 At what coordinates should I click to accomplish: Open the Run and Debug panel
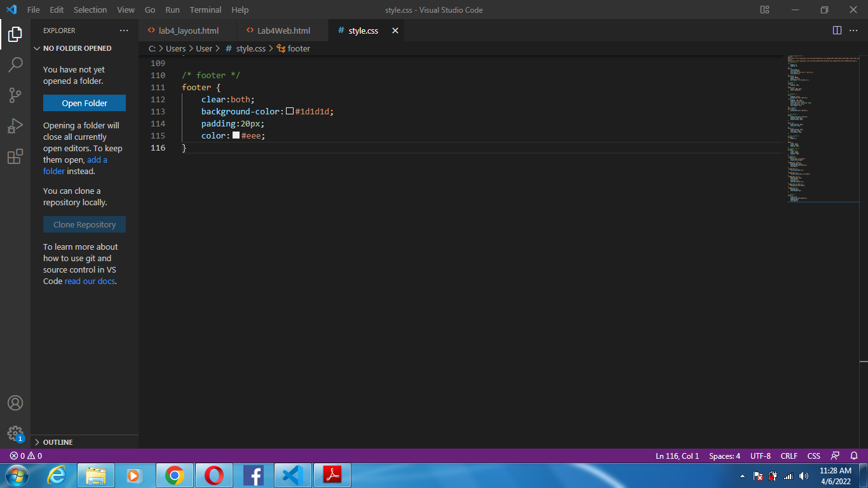pyautogui.click(x=15, y=125)
